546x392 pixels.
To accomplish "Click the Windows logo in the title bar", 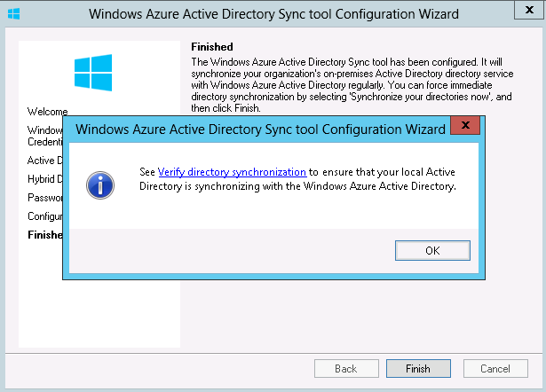I will click(13, 14).
